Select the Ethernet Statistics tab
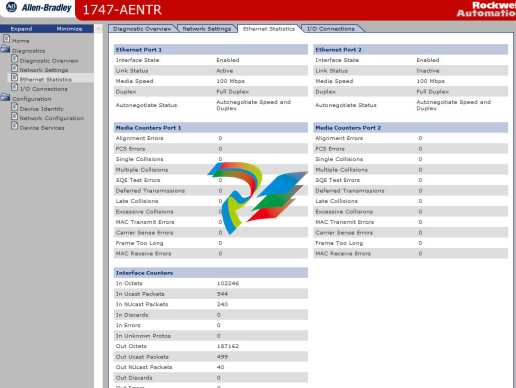This screenshot has width=516, height=388. [x=269, y=29]
